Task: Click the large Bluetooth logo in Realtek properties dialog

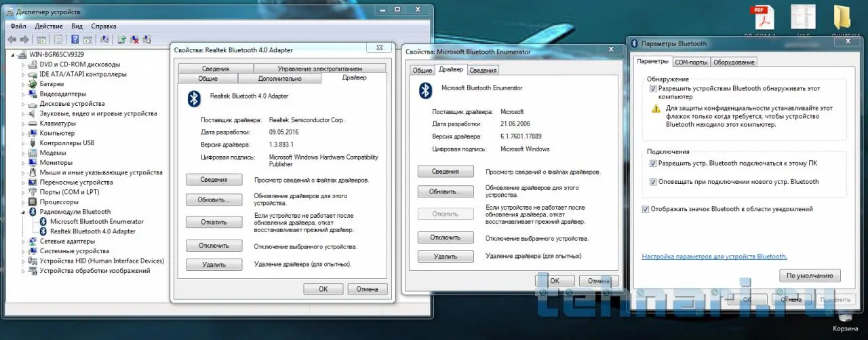Action: [x=194, y=99]
